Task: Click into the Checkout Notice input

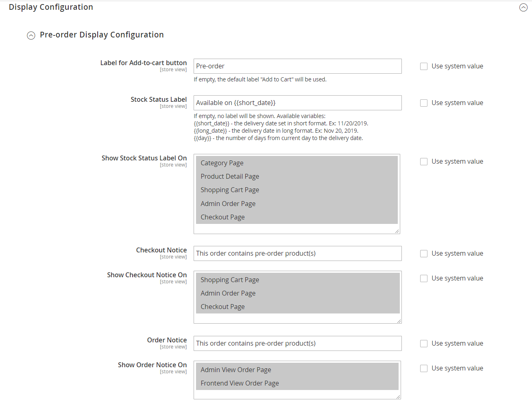Action: (297, 254)
